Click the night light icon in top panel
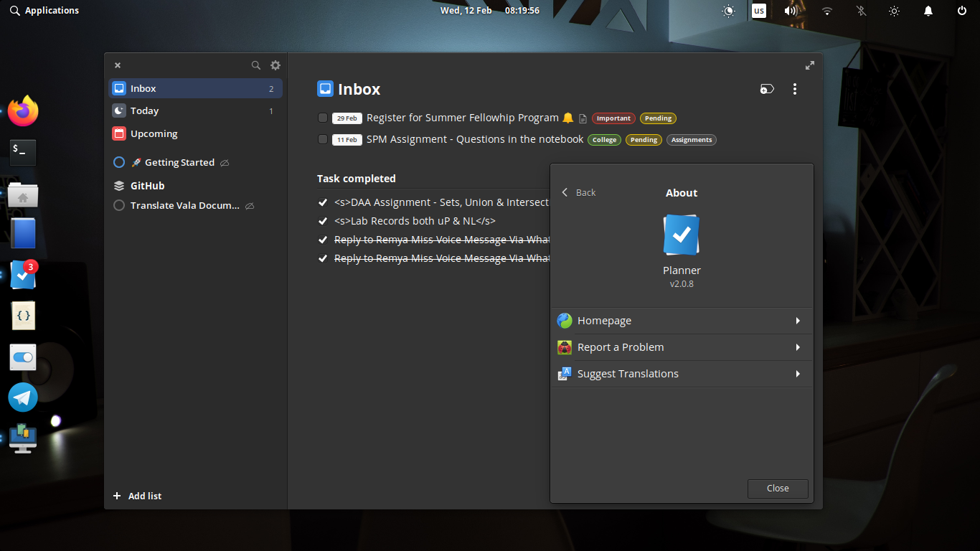The height and width of the screenshot is (551, 980). click(x=729, y=11)
